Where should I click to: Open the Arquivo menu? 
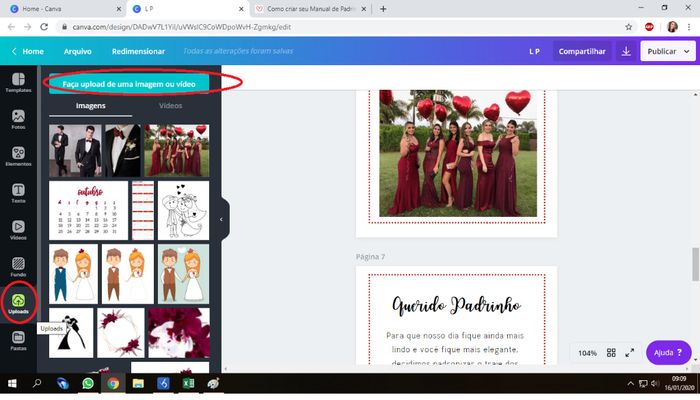(x=78, y=51)
